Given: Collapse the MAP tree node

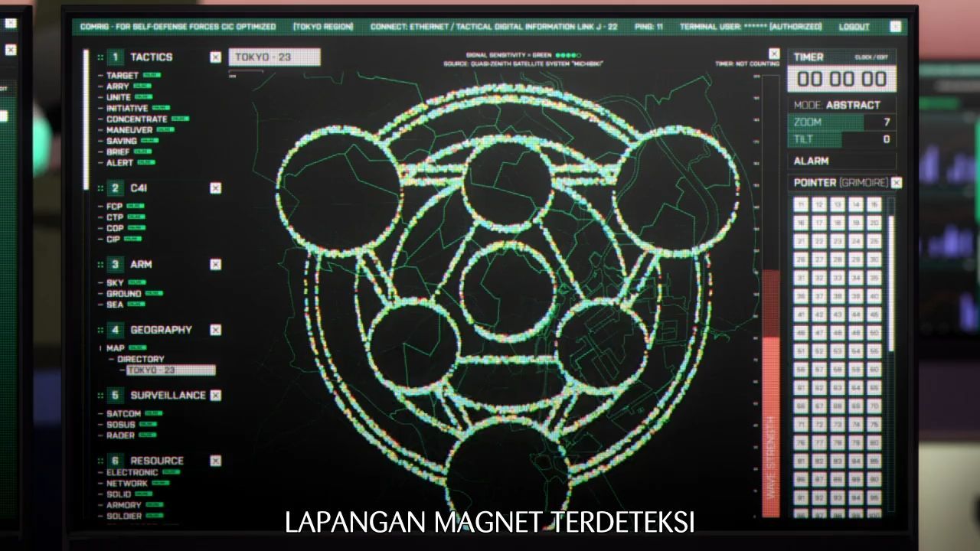Looking at the screenshot, I should 100,348.
